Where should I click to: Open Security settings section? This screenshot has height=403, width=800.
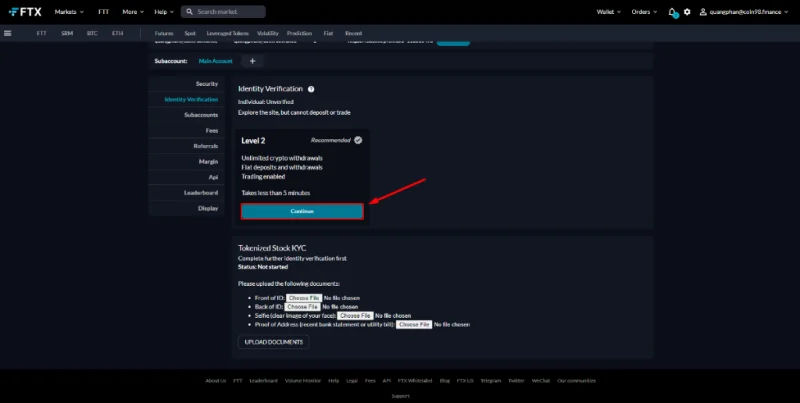point(187,84)
